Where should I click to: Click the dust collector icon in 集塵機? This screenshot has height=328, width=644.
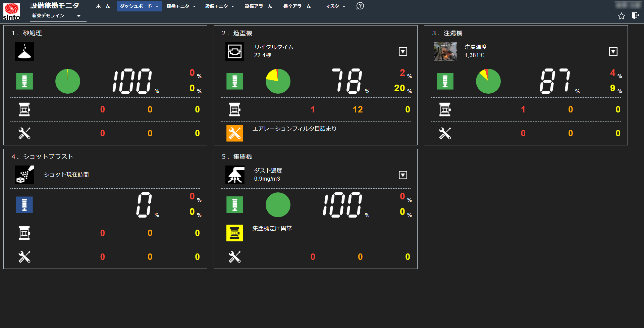click(x=235, y=175)
